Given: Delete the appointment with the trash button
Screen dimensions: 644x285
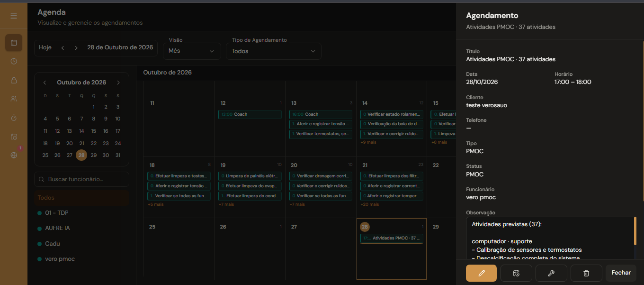Looking at the screenshot, I should (x=586, y=273).
